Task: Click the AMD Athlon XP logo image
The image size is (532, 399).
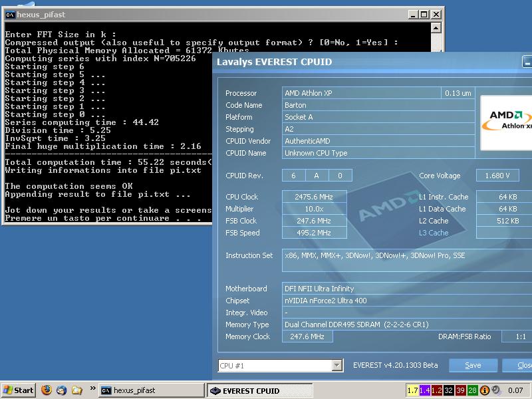Action: coord(506,122)
